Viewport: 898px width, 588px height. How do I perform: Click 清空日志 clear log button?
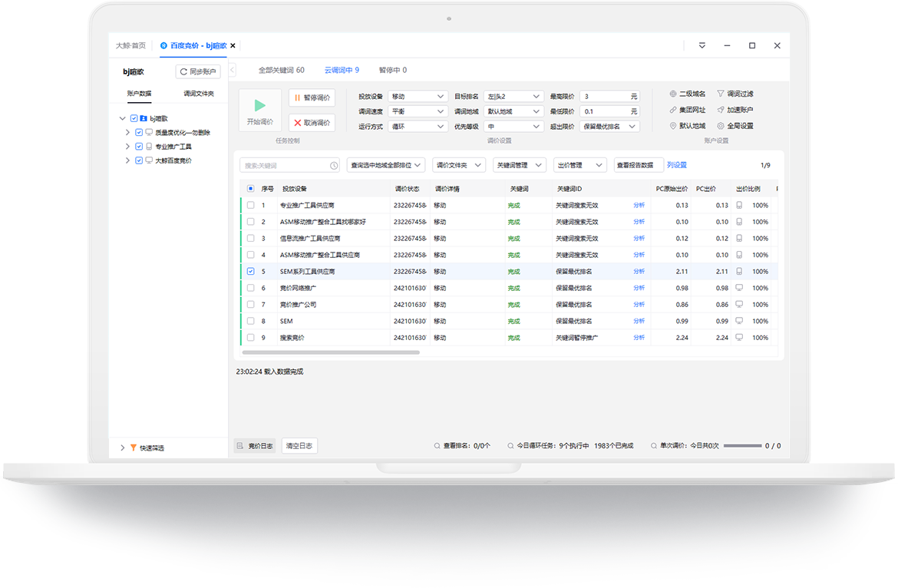(x=299, y=446)
